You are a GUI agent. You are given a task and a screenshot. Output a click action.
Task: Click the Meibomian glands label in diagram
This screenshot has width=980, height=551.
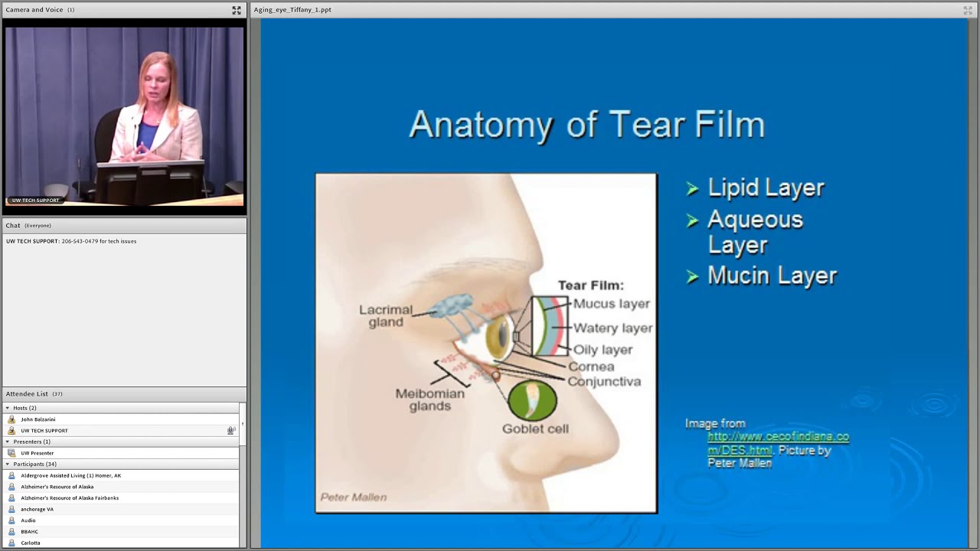point(430,399)
